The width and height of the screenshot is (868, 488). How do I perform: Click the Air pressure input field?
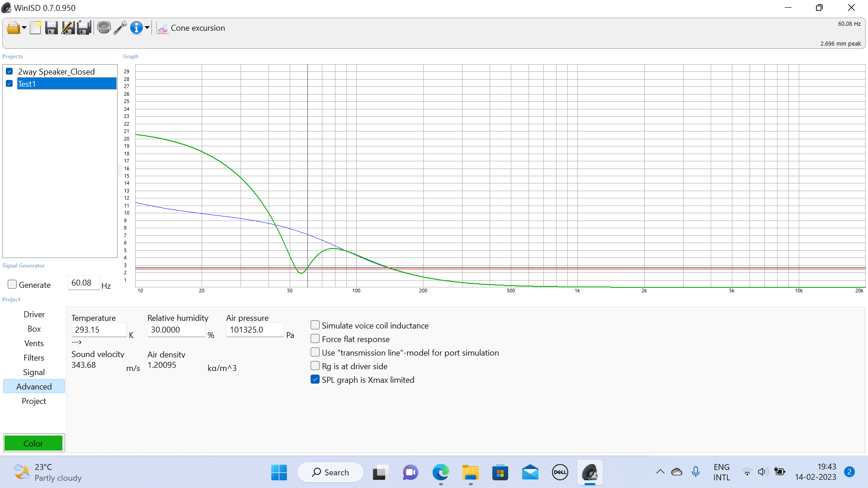tap(255, 330)
